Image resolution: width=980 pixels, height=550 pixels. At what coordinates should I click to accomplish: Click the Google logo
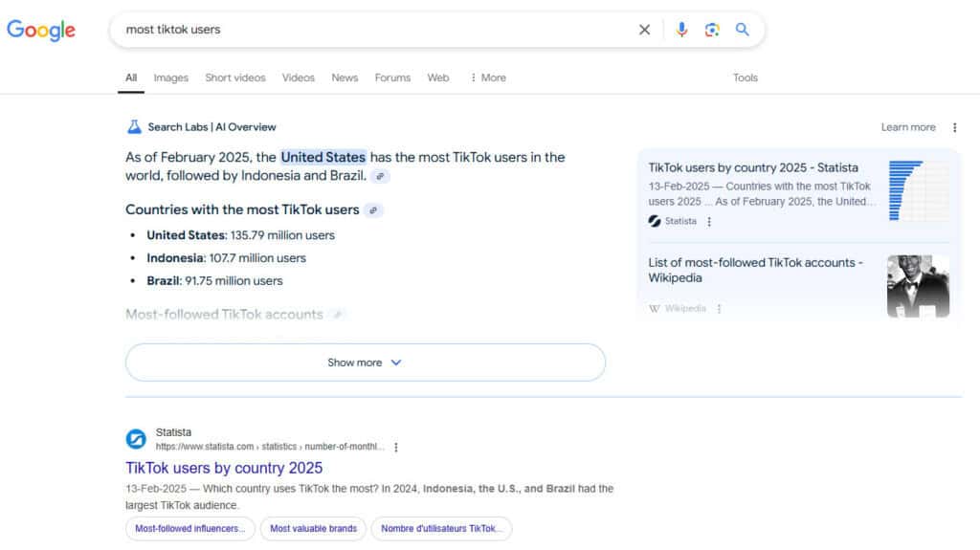41,30
